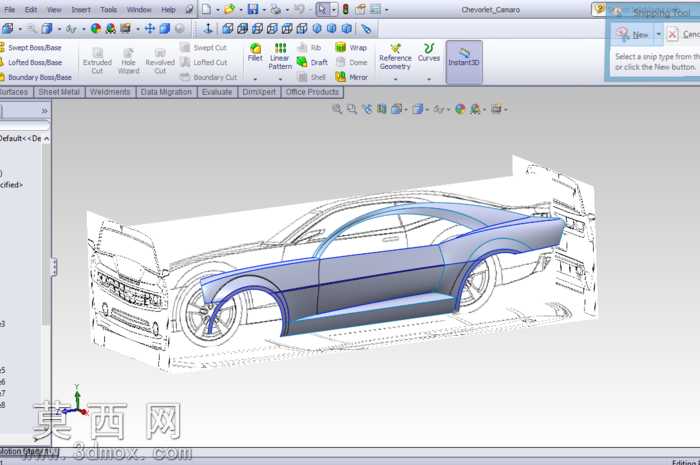Click the Open file folder icon

point(229,9)
